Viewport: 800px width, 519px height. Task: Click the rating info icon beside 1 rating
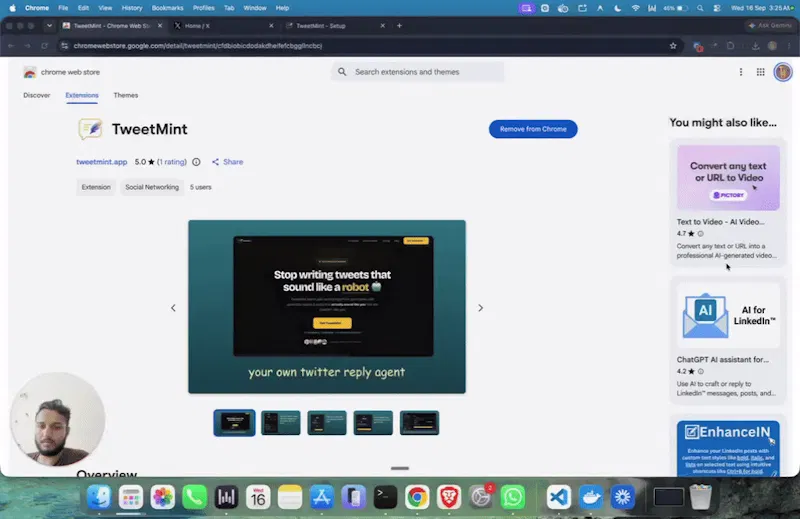pyautogui.click(x=196, y=162)
